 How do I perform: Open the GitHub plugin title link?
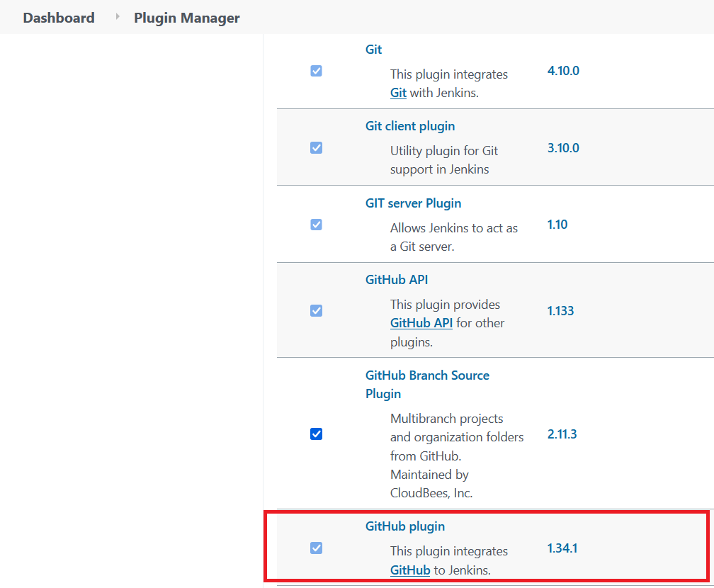pos(405,526)
